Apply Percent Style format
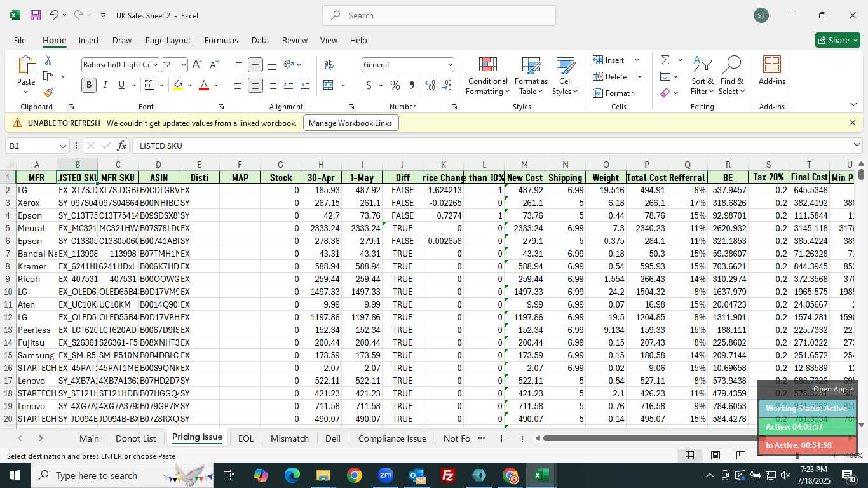The height and width of the screenshot is (488, 868). pos(395,85)
